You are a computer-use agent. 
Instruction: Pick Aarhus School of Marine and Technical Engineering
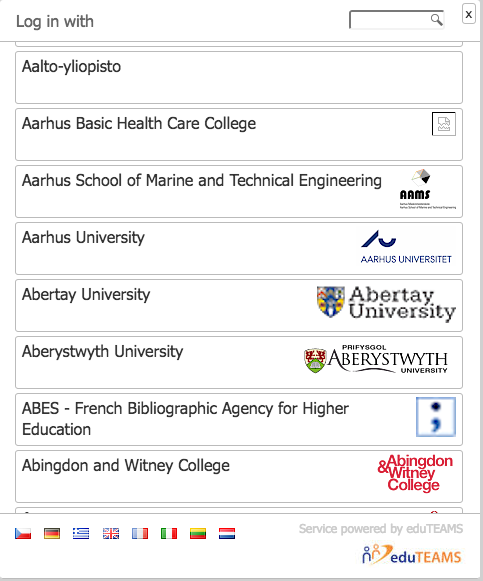point(239,192)
